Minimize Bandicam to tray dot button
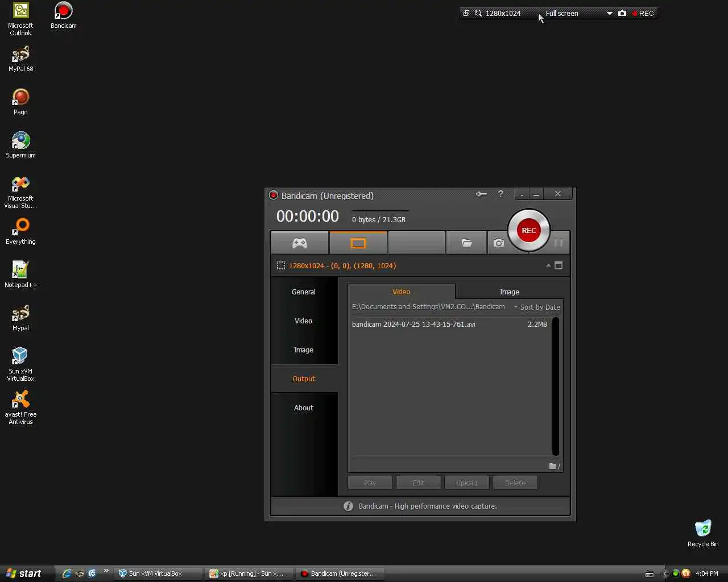Image resolution: width=728 pixels, height=582 pixels. tap(522, 194)
